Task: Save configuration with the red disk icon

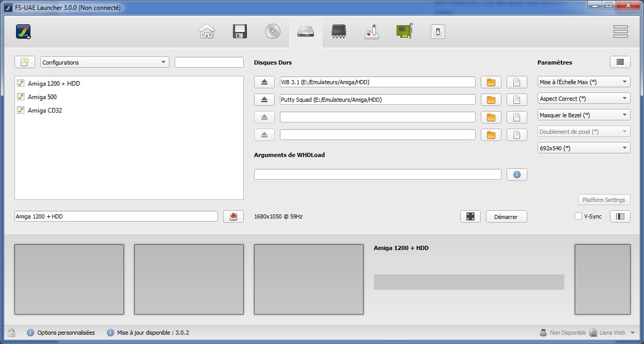Action: [233, 216]
